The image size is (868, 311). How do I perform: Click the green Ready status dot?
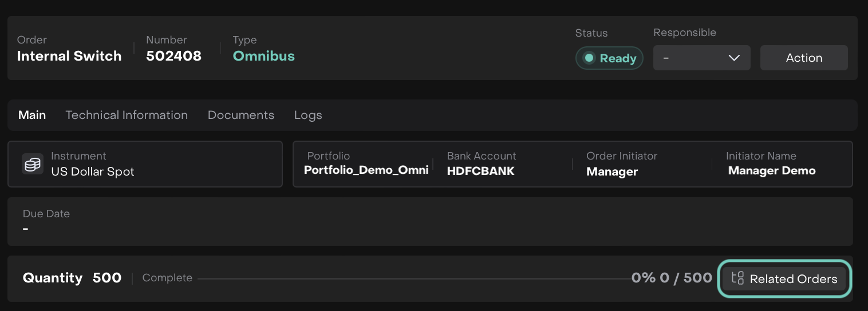coord(589,58)
